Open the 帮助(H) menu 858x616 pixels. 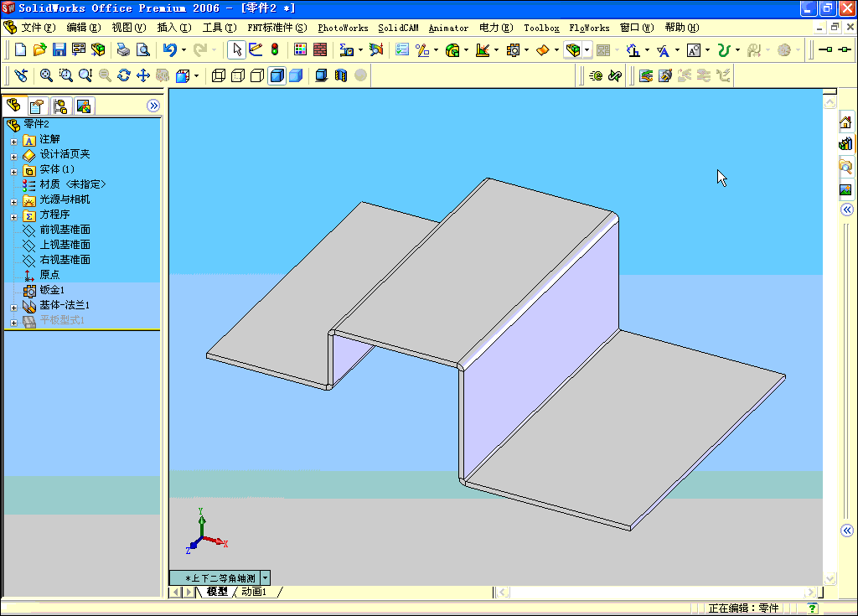pyautogui.click(x=682, y=28)
